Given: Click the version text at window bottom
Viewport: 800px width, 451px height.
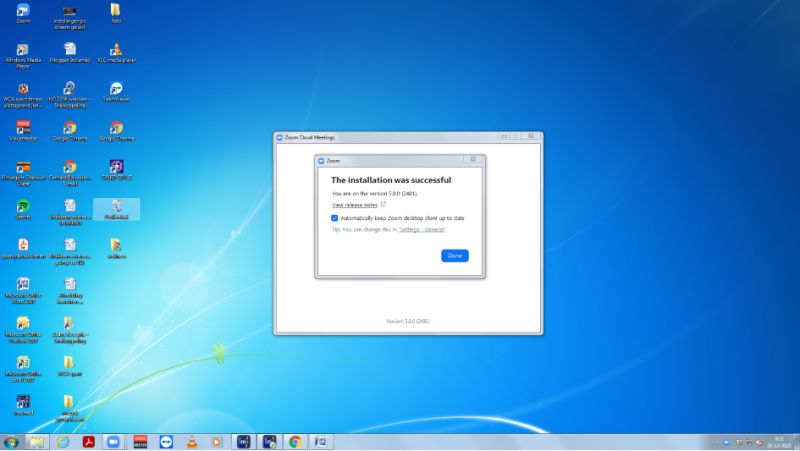Looking at the screenshot, I should [x=407, y=321].
